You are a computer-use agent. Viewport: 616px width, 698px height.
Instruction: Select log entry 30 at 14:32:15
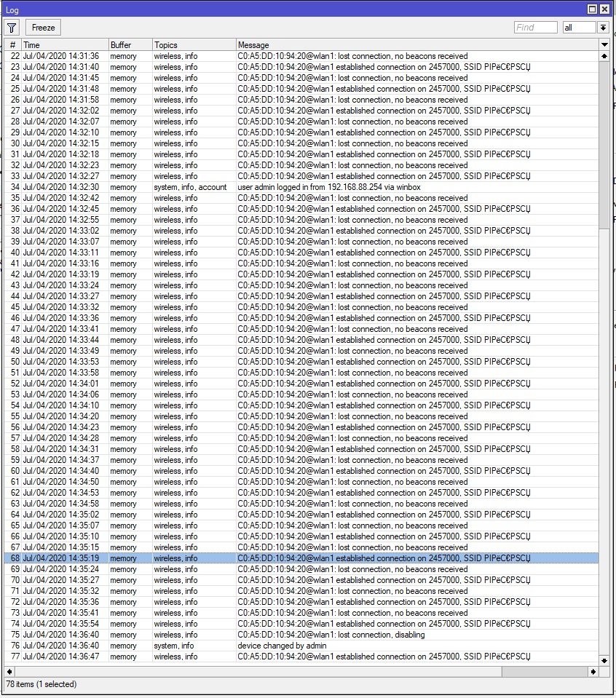click(301, 143)
